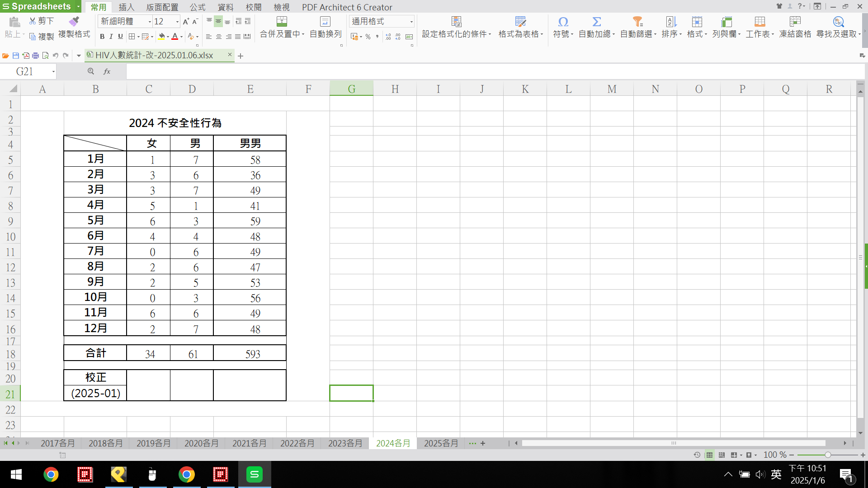The image size is (868, 488).
Task: Click the Find and Select (尋找及選取) icon
Action: 838,22
